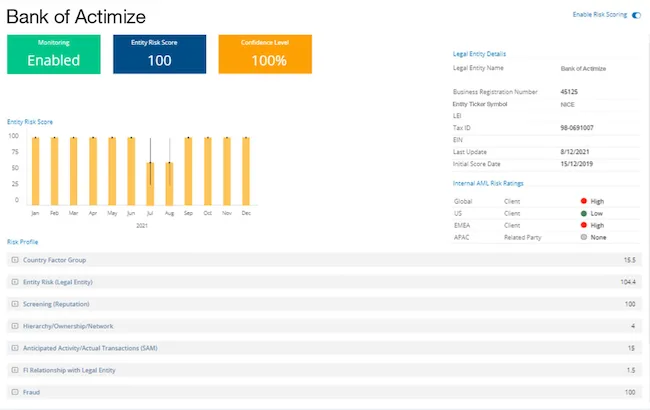
Task: Click the Confidence Level orange tile
Action: tap(265, 54)
